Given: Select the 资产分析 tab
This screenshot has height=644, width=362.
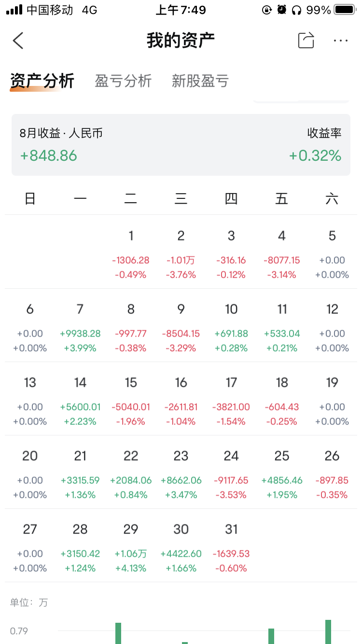Looking at the screenshot, I should click(42, 81).
